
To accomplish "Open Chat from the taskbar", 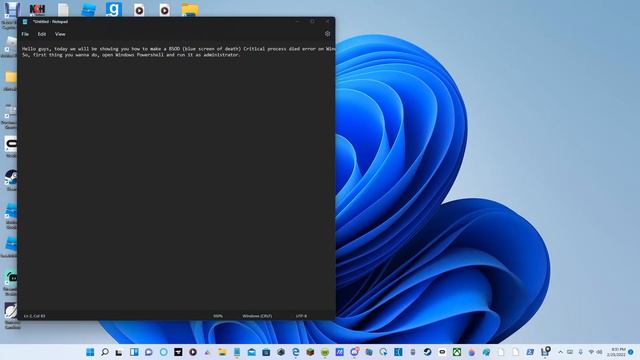I will [149, 352].
